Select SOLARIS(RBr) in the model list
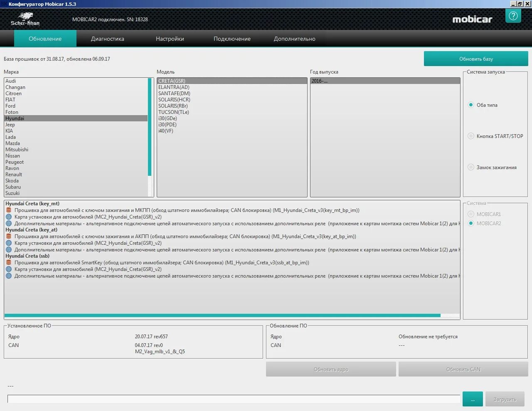Image resolution: width=532 pixels, height=411 pixels. tap(232, 106)
